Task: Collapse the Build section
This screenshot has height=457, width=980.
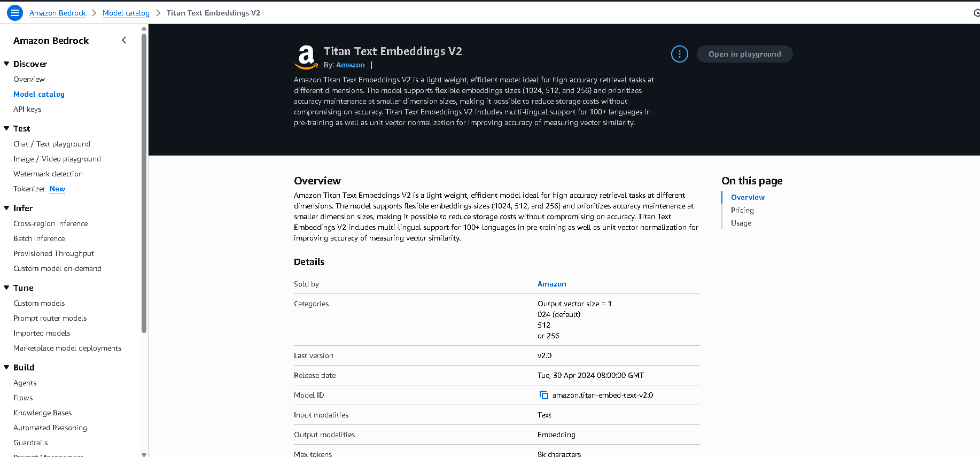Action: [7, 367]
